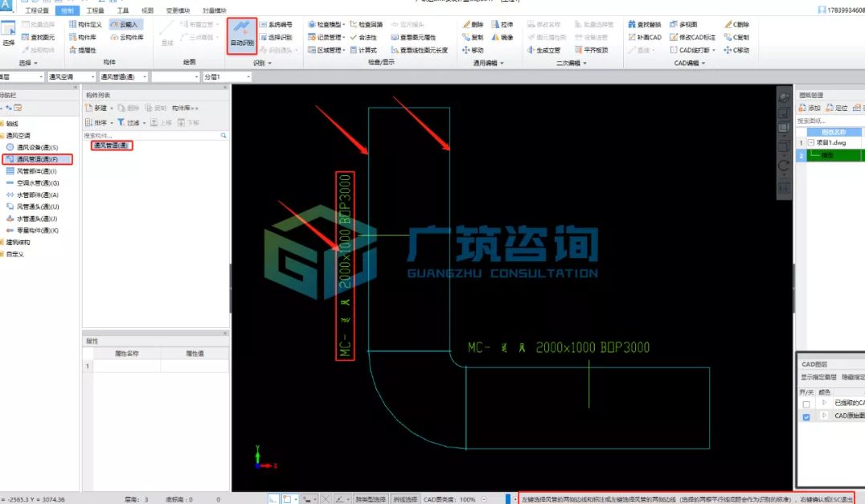Viewport: 865px width, 504px height.
Task: Click 提属性 extract attributes tool
Action: click(82, 50)
